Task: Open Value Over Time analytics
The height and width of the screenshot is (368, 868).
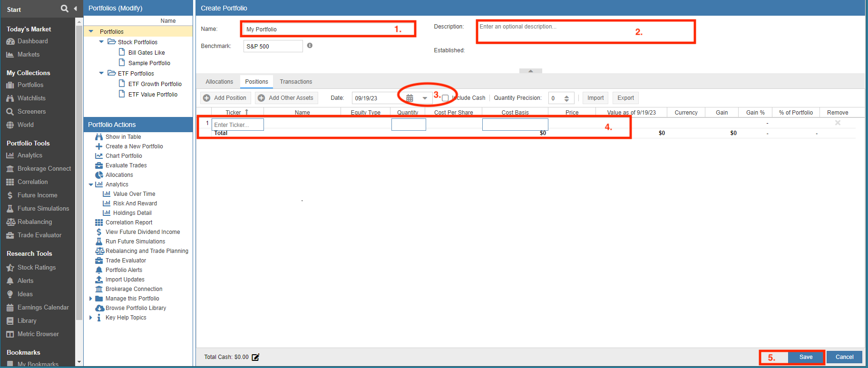Action: click(134, 194)
